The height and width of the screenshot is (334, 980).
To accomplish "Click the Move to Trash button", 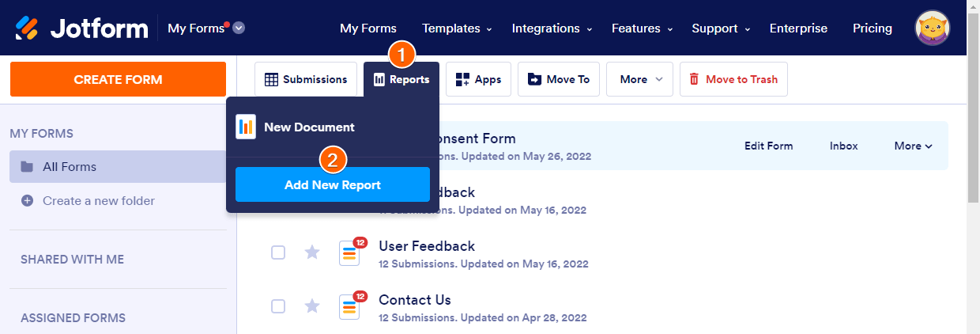I will tap(733, 79).
